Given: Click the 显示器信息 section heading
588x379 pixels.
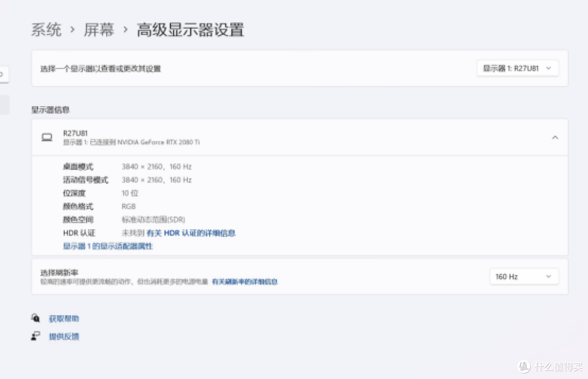Looking at the screenshot, I should 50,110.
